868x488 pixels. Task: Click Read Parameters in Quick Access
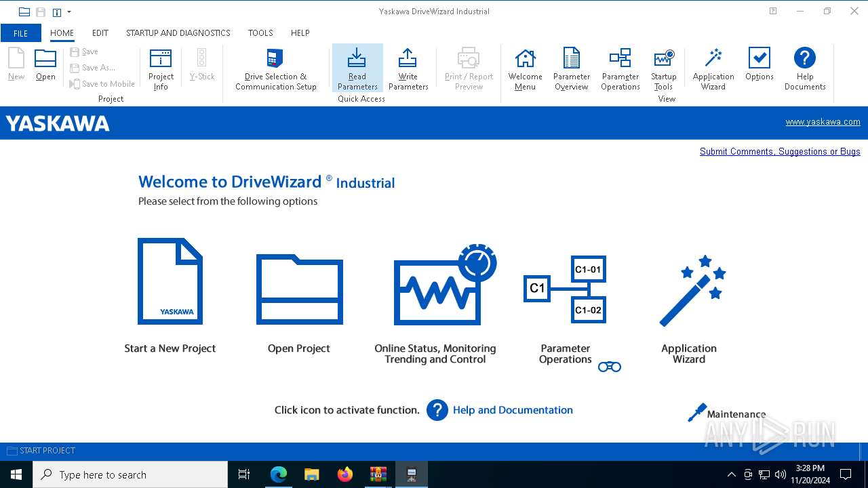[357, 68]
